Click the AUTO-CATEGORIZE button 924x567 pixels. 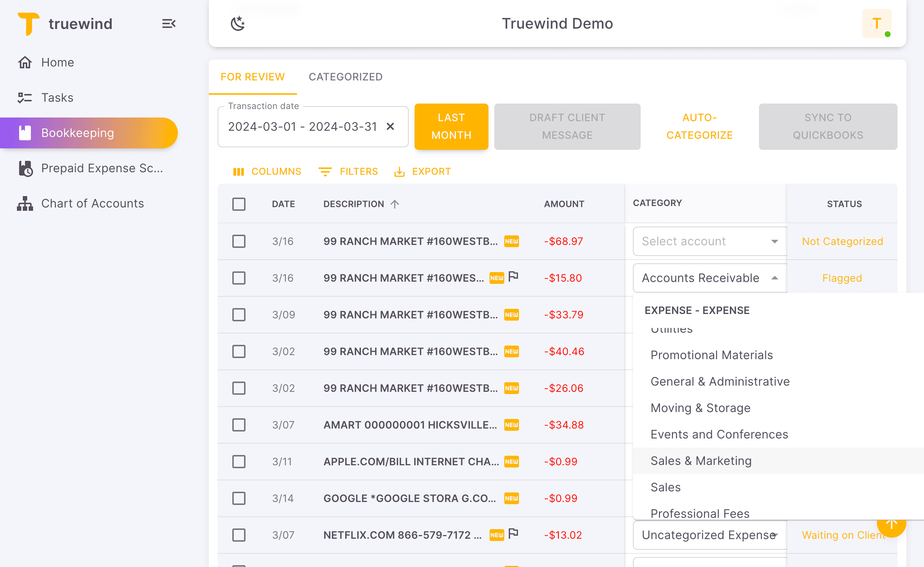click(x=699, y=126)
